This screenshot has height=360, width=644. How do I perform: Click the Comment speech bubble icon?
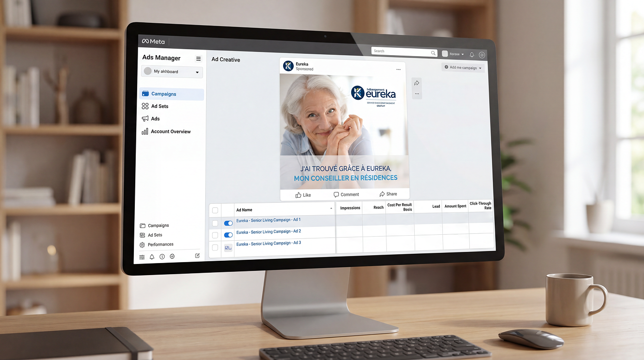coord(336,194)
